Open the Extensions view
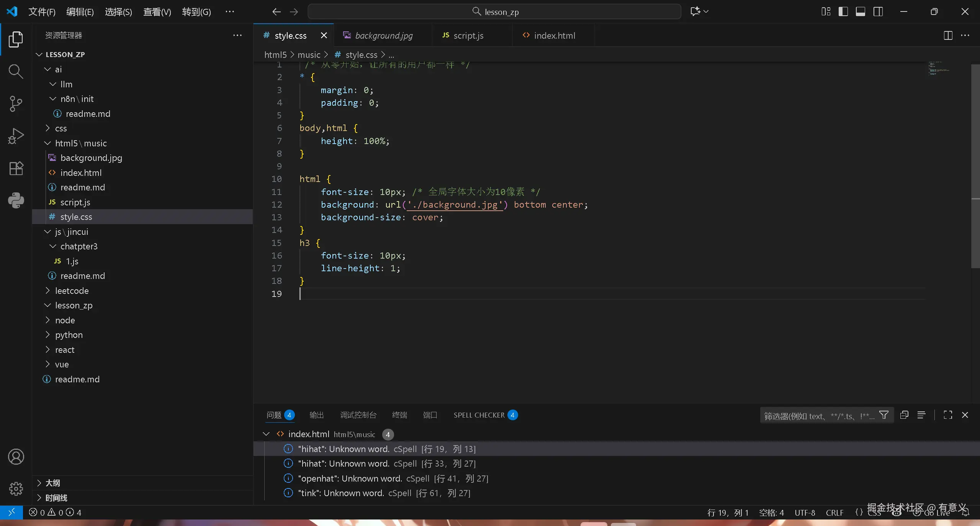The width and height of the screenshot is (980, 526). [16, 168]
